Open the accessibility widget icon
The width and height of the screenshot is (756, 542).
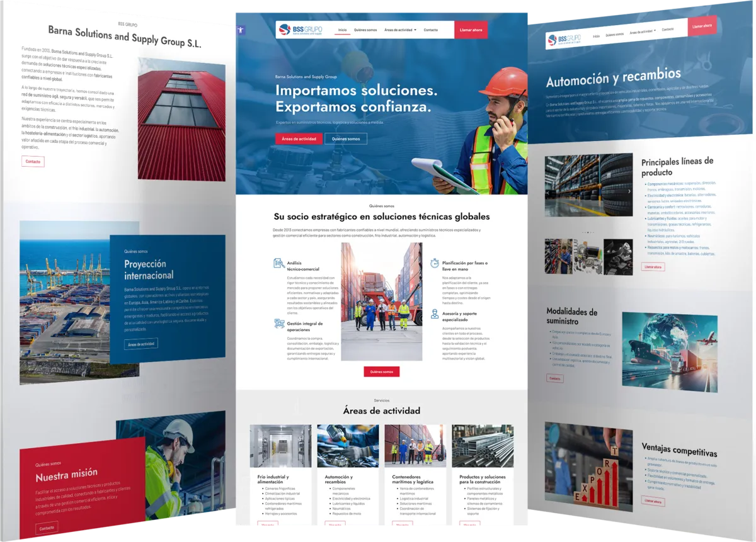point(240,30)
